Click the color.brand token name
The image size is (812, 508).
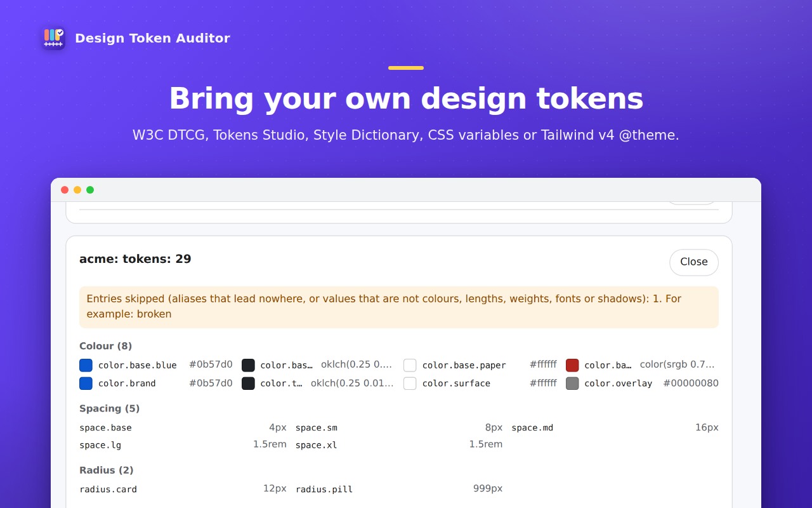tap(127, 384)
